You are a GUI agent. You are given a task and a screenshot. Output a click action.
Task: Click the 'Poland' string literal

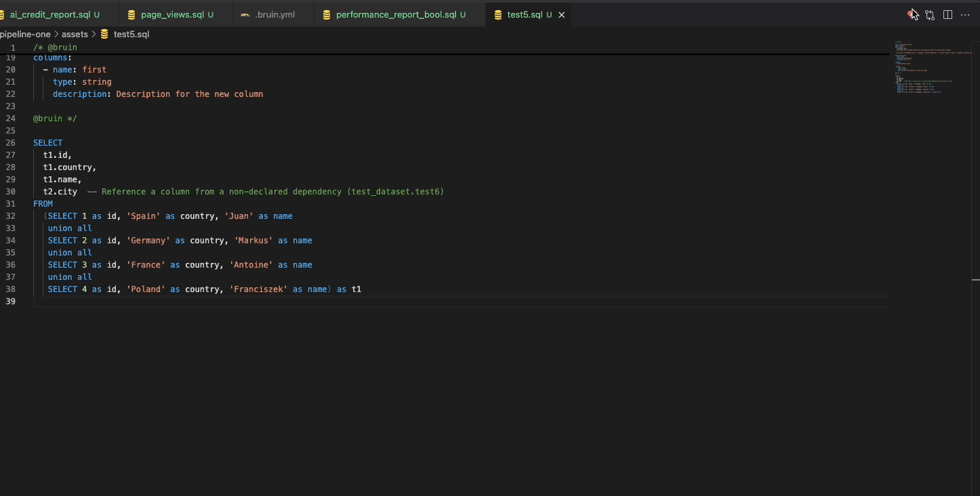point(146,289)
